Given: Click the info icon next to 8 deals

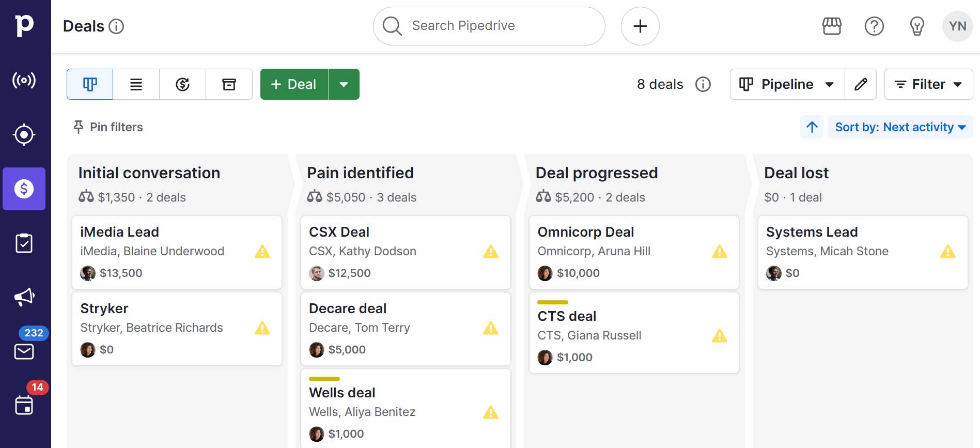Looking at the screenshot, I should coord(703,84).
